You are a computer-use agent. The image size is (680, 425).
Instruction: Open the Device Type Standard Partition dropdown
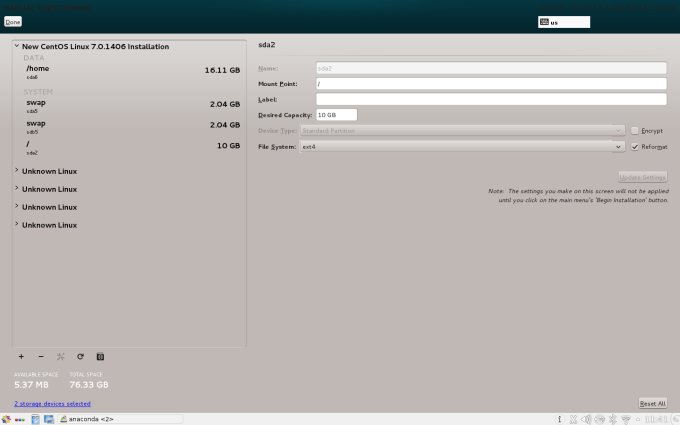pos(462,131)
